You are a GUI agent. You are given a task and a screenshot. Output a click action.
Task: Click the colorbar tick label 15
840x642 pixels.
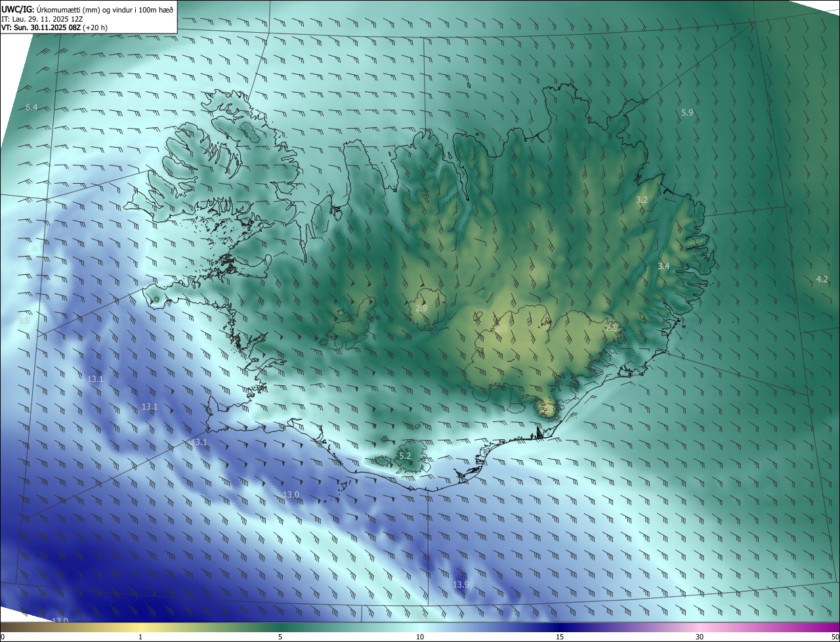click(x=560, y=637)
